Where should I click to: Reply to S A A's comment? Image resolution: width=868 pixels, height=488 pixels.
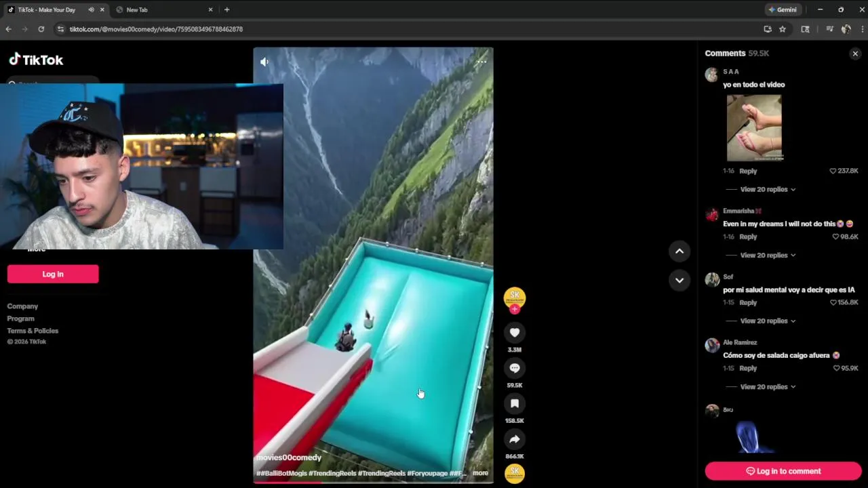click(x=748, y=171)
